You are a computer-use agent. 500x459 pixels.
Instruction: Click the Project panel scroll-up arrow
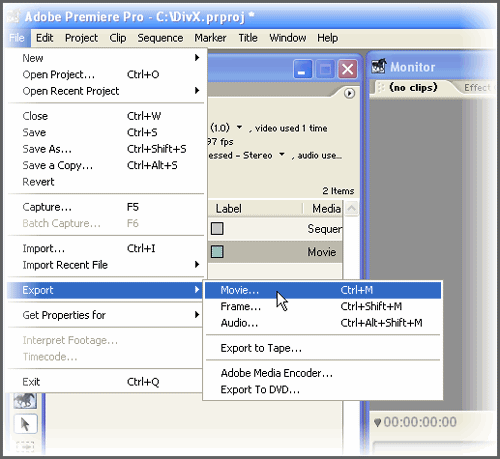[x=351, y=209]
